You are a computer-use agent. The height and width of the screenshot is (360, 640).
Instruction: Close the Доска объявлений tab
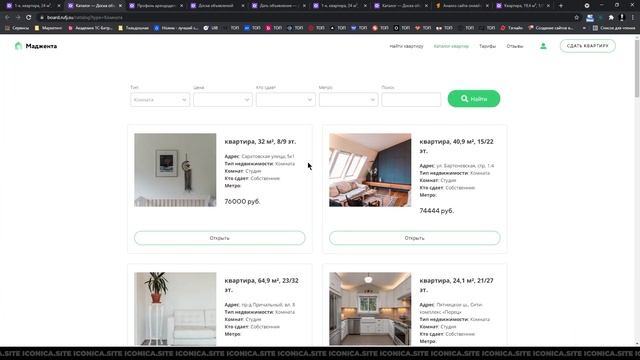pos(243,6)
